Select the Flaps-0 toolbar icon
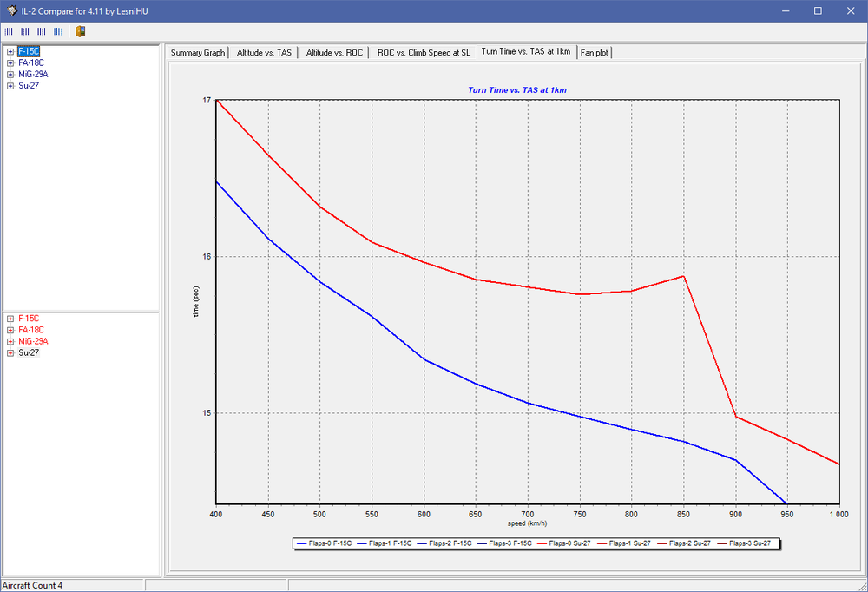Screen dimensions: 868x592 (x=9, y=31)
